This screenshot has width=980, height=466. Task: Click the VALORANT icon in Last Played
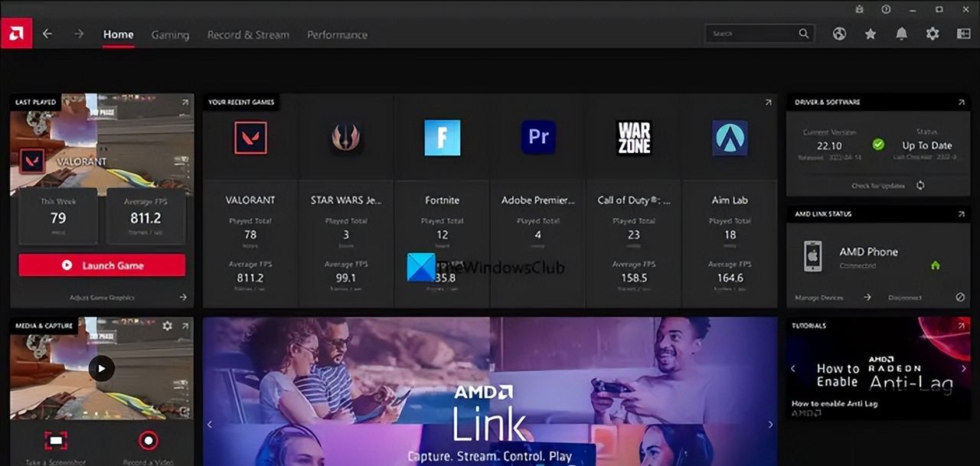33,161
